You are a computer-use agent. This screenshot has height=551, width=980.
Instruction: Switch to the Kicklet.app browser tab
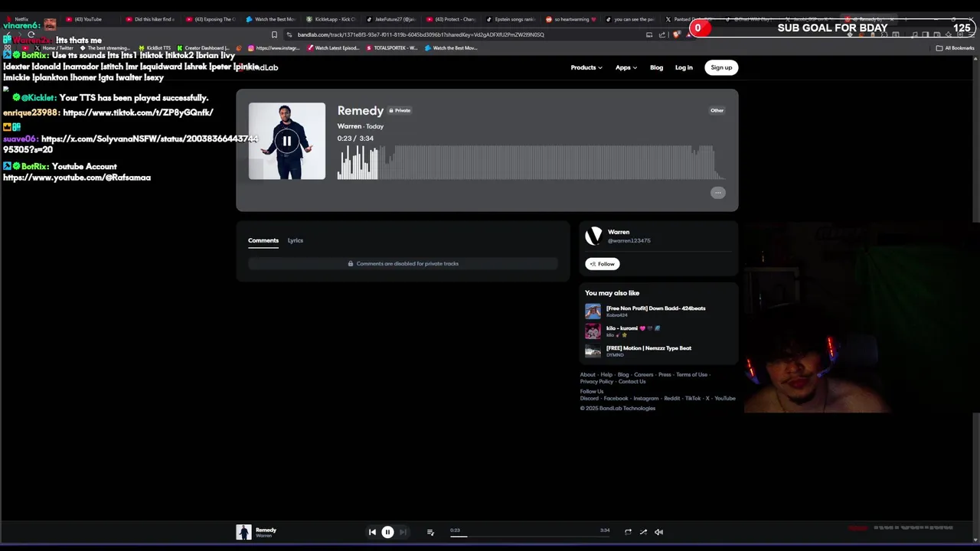click(331, 19)
